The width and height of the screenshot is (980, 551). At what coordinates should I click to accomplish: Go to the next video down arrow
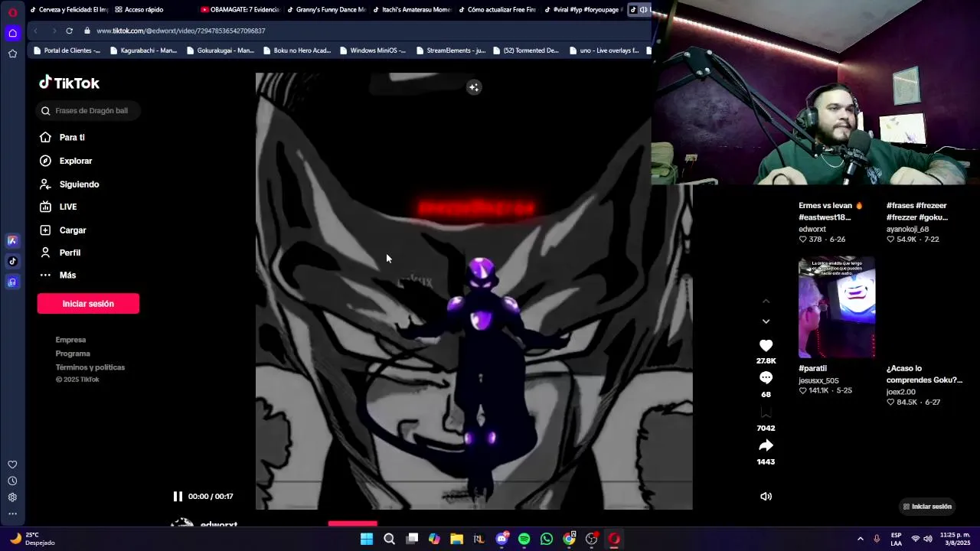(x=766, y=321)
